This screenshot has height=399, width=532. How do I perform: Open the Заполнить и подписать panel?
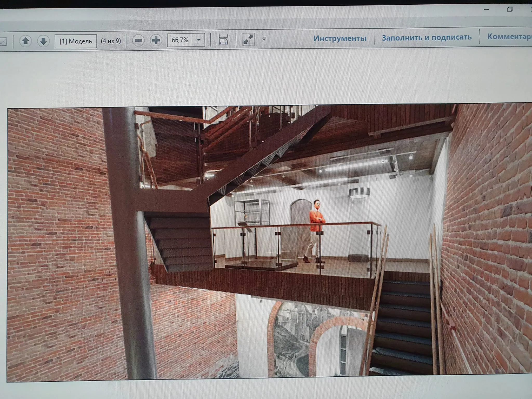427,37
